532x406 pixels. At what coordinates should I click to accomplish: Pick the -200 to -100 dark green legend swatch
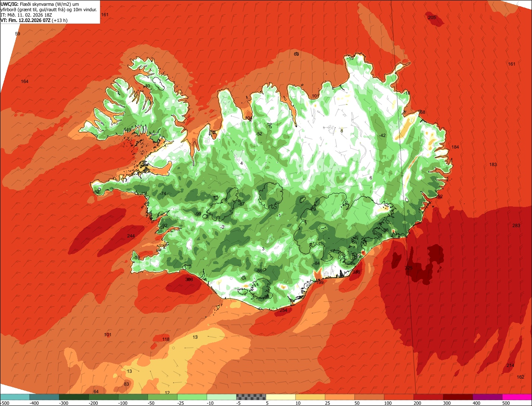click(103, 397)
